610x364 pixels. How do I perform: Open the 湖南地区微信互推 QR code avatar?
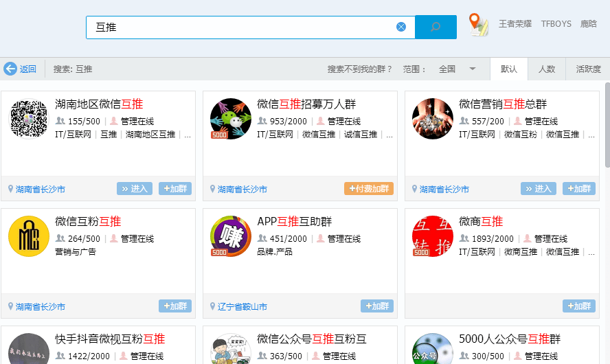point(29,119)
